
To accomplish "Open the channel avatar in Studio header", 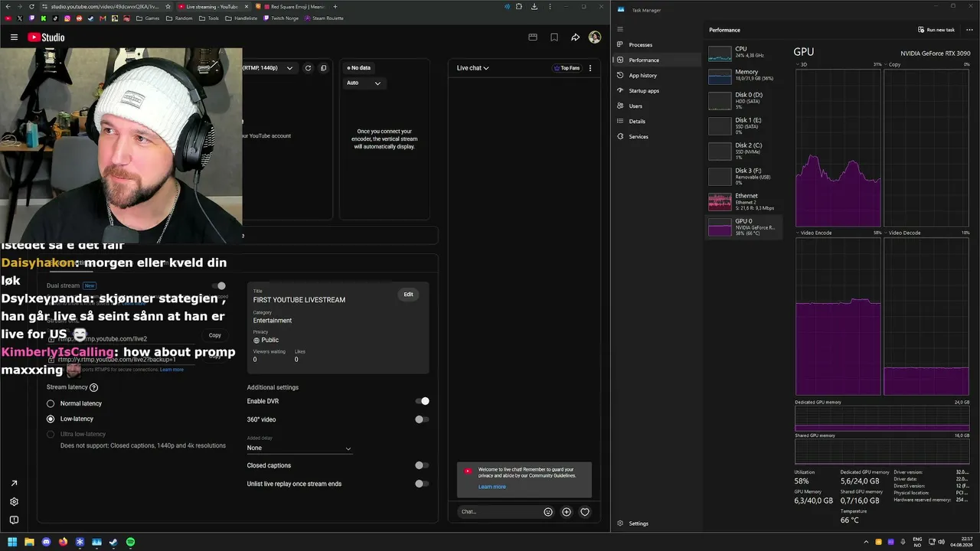I will (595, 37).
